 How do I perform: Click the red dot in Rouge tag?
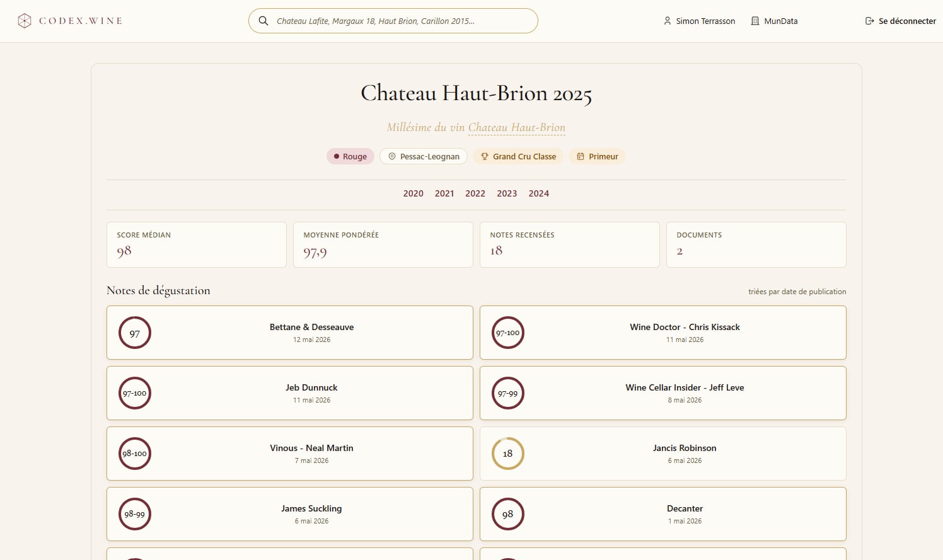(337, 156)
